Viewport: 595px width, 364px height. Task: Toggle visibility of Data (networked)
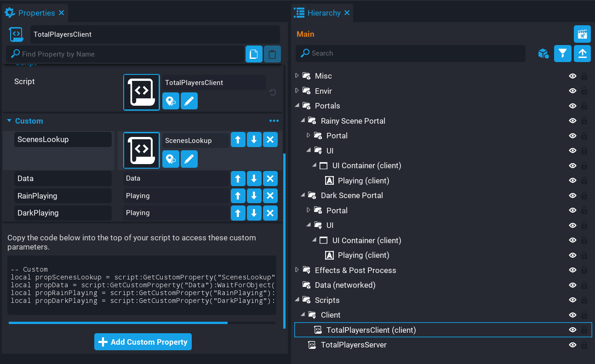tap(572, 285)
